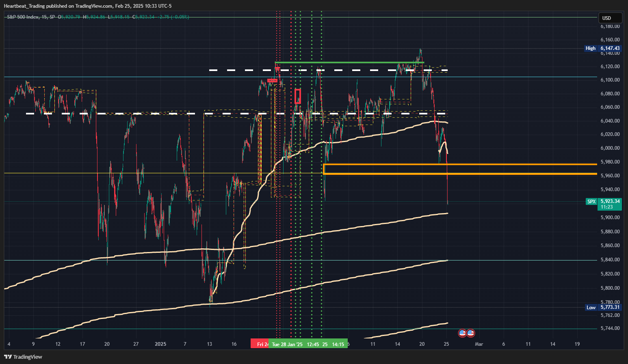Click the '19' date on time axis
628x364 pixels.
pyautogui.click(x=577, y=344)
